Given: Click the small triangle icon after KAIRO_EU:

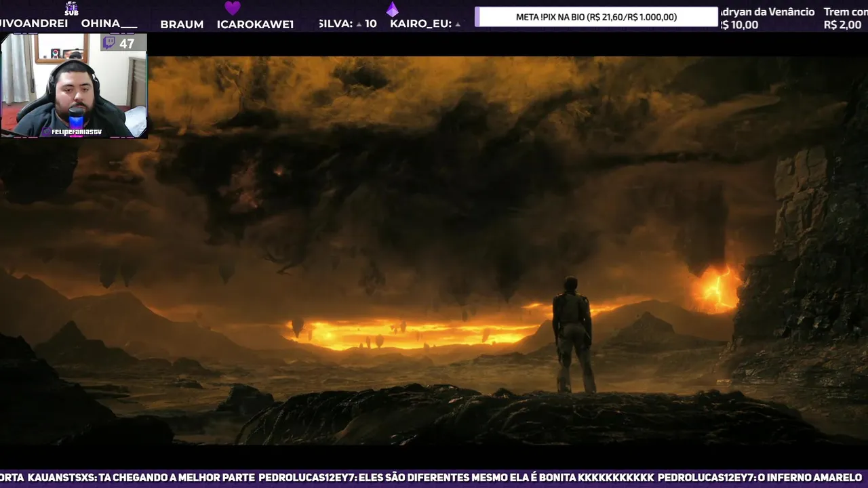Looking at the screenshot, I should click(x=458, y=24).
